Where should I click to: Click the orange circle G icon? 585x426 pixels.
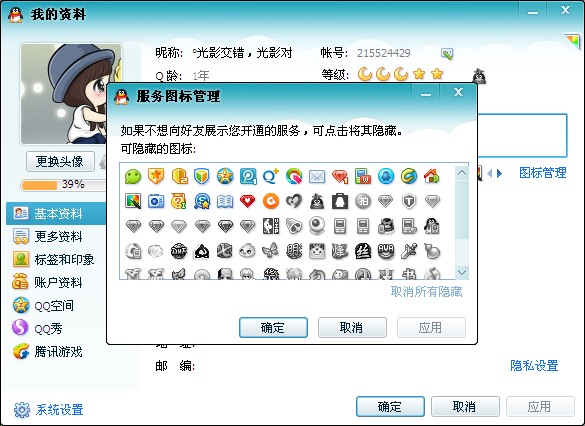coord(271,201)
